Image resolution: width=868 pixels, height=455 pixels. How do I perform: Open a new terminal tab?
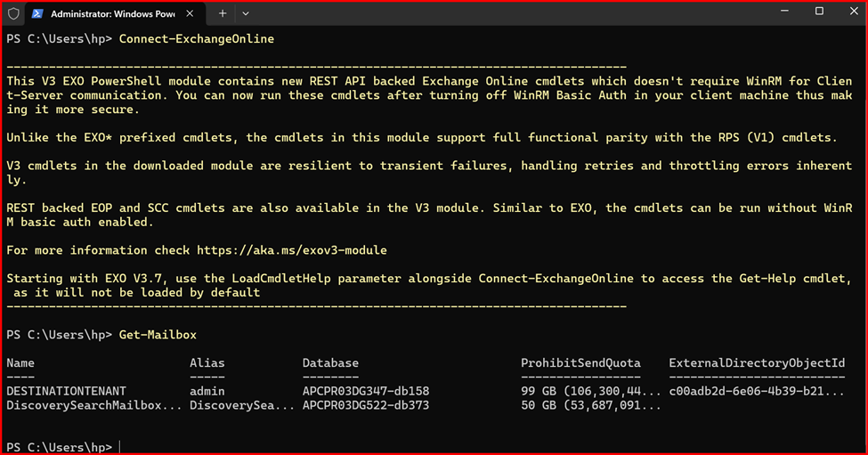tap(223, 14)
